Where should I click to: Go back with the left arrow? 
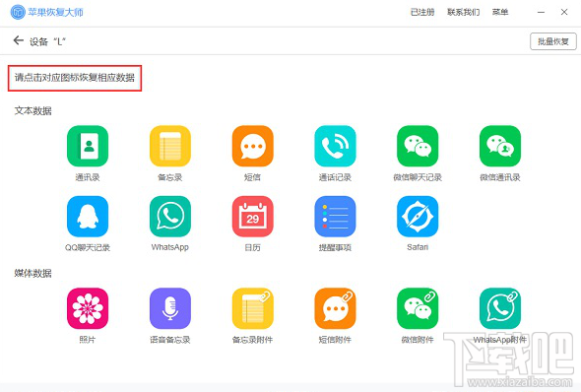pyautogui.click(x=18, y=40)
